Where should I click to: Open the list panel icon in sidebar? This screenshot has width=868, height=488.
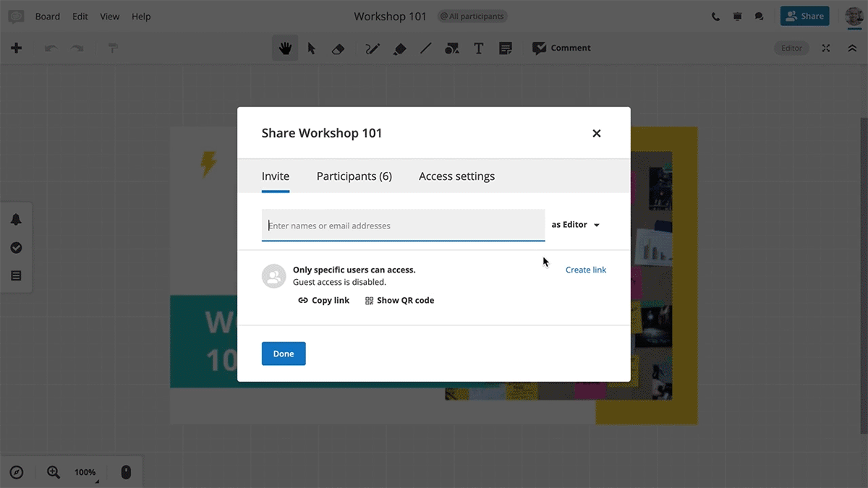pos(16,275)
